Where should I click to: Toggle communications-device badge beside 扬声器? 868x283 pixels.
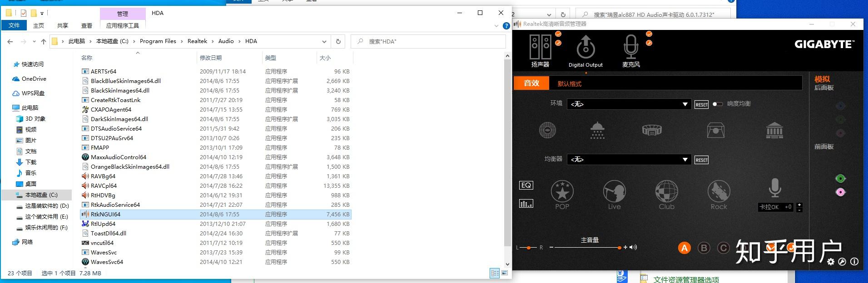558,43
